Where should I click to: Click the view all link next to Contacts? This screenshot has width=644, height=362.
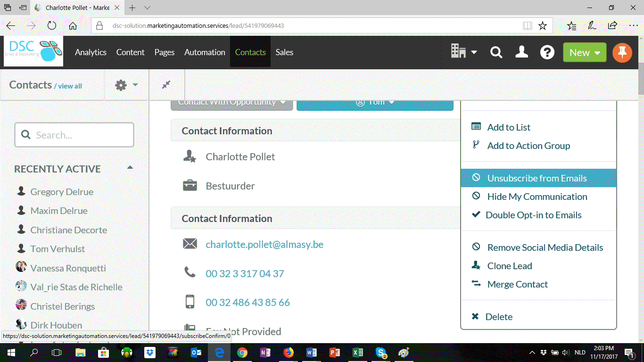tap(70, 86)
